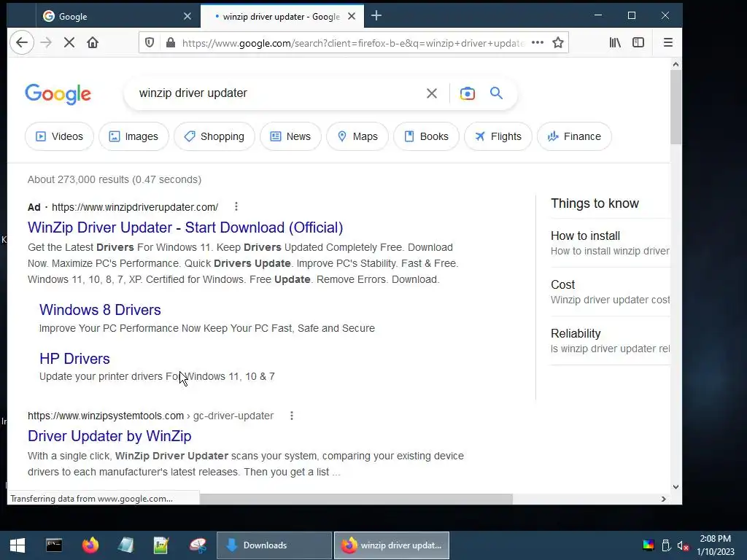Open the USB device tray icon
Viewport: 747px width, 560px height.
pyautogui.click(x=666, y=545)
